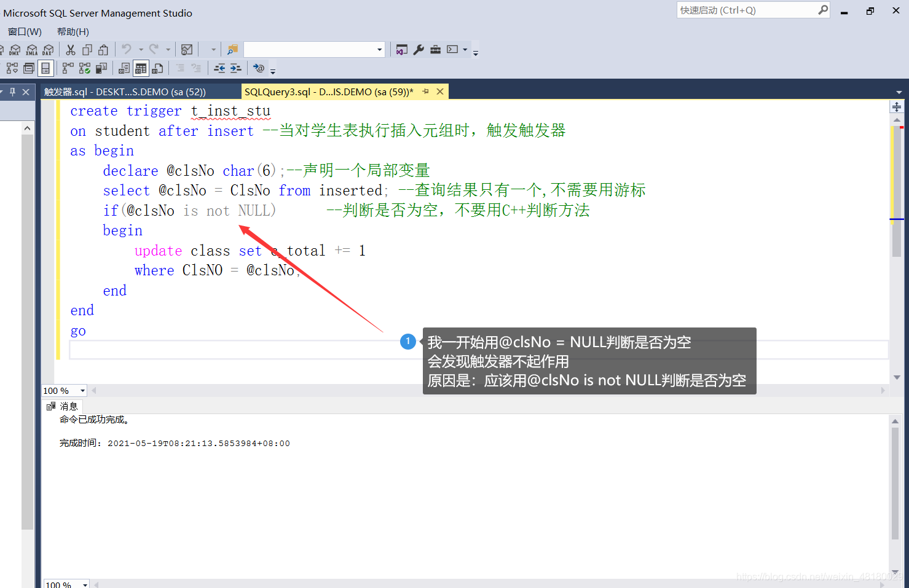
Task: Click the comment out lines icon
Action: point(180,68)
